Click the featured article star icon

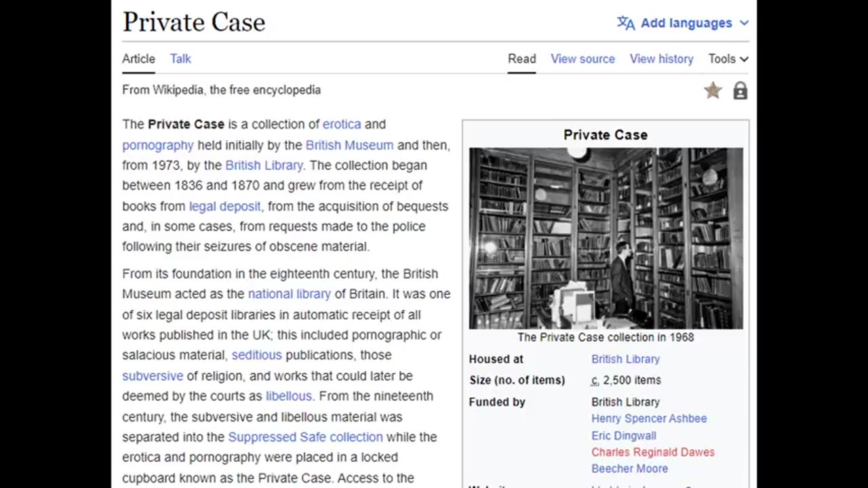[713, 90]
